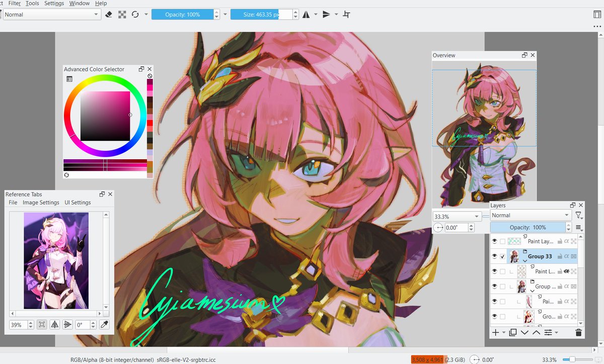
Task: Add a new layer with plus icon
Action: (496, 332)
